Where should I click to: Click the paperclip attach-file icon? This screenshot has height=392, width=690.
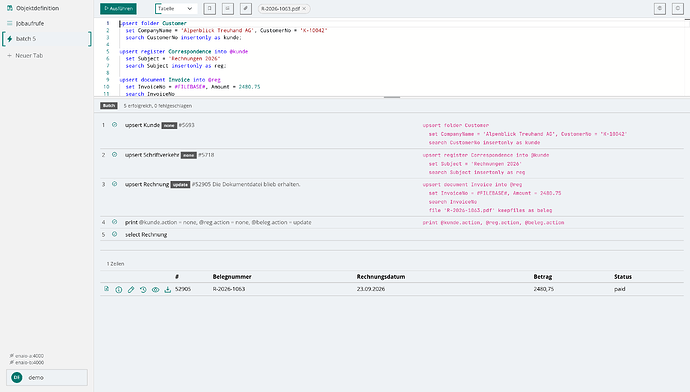coord(246,8)
